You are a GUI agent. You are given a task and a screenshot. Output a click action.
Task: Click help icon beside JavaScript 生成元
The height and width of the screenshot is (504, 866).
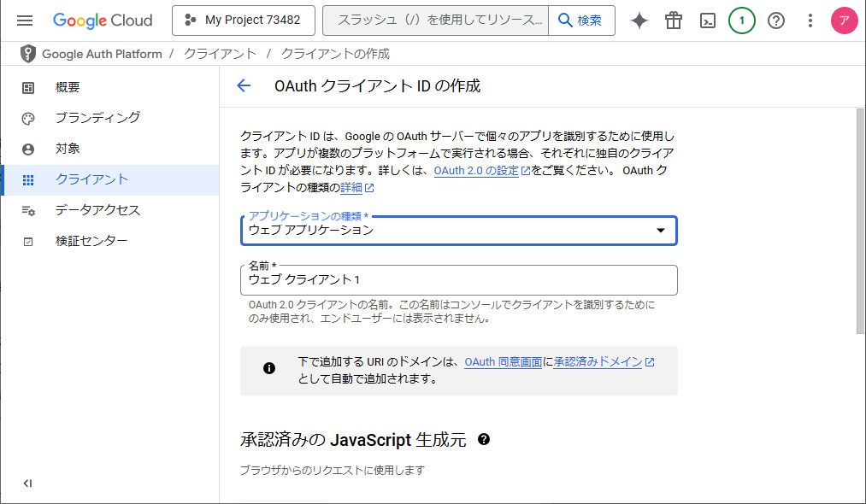tap(484, 439)
